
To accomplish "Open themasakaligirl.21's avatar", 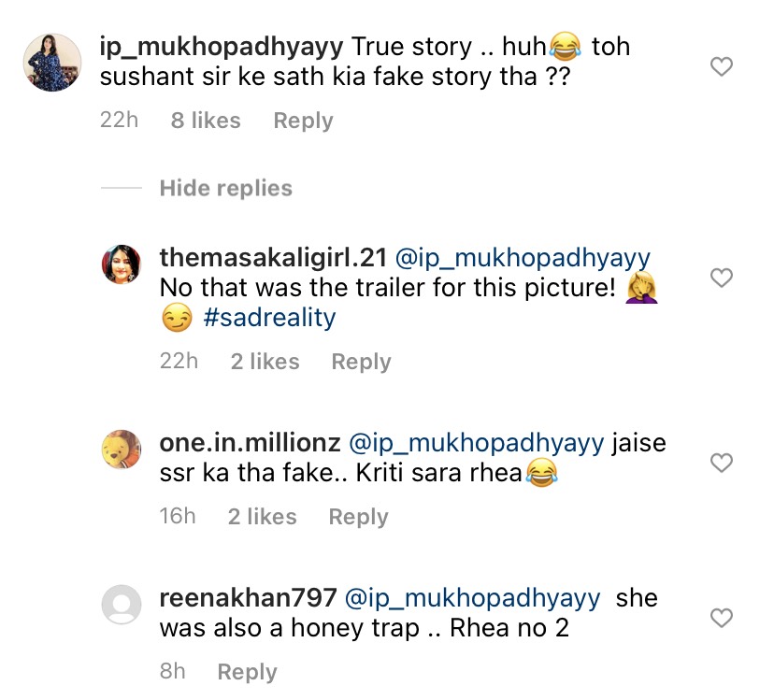I will click(x=121, y=266).
